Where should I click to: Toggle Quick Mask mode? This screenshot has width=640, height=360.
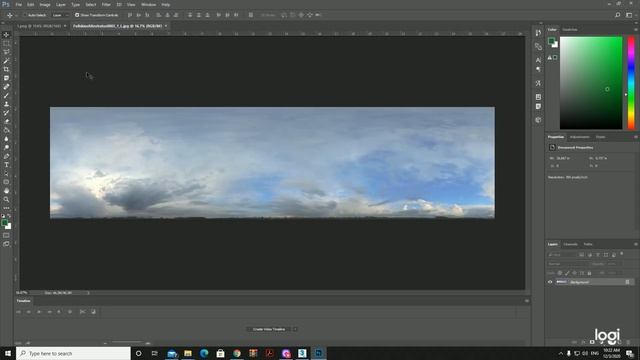6,235
